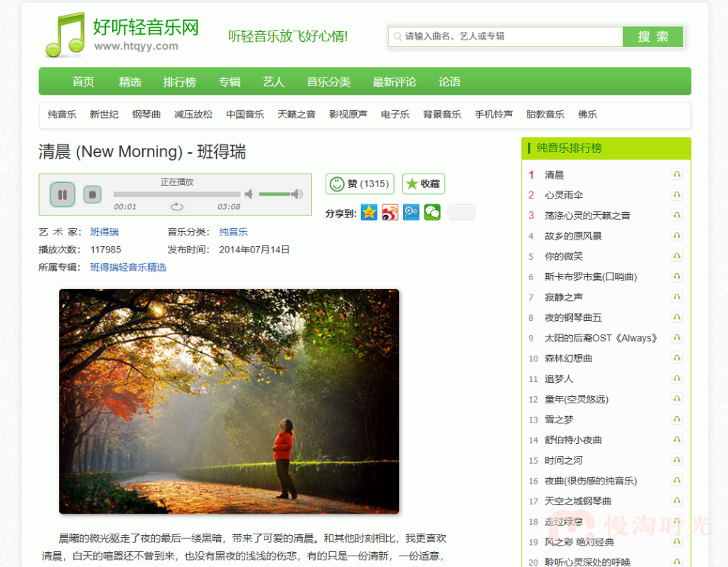Image resolution: width=728 pixels, height=567 pixels.
Task: Select the 背景音乐 category link
Action: (x=442, y=115)
